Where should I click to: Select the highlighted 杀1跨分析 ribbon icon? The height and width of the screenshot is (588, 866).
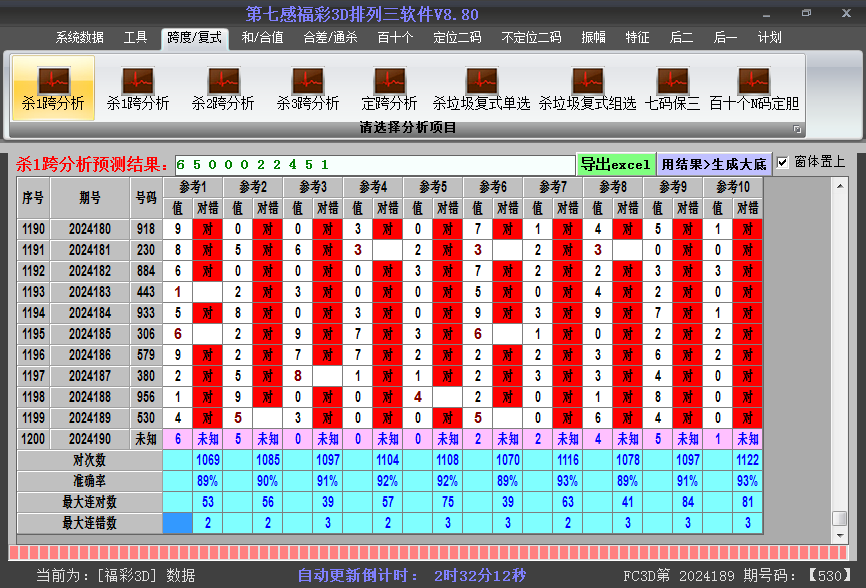coord(53,88)
